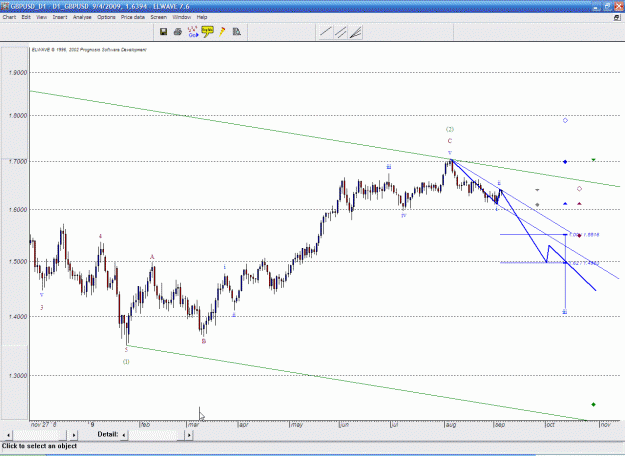
Task: Click the 1.9000 price axis label
Action: [18, 73]
